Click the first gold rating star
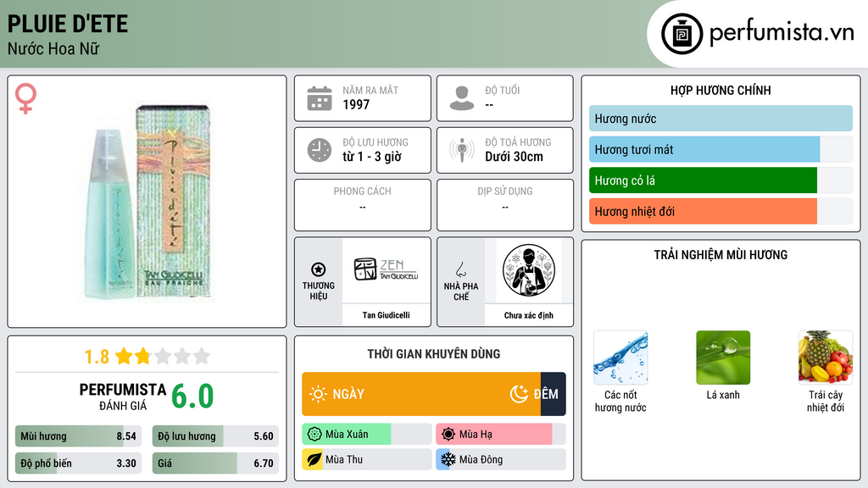This screenshot has height=488, width=868. pyautogui.click(x=124, y=356)
